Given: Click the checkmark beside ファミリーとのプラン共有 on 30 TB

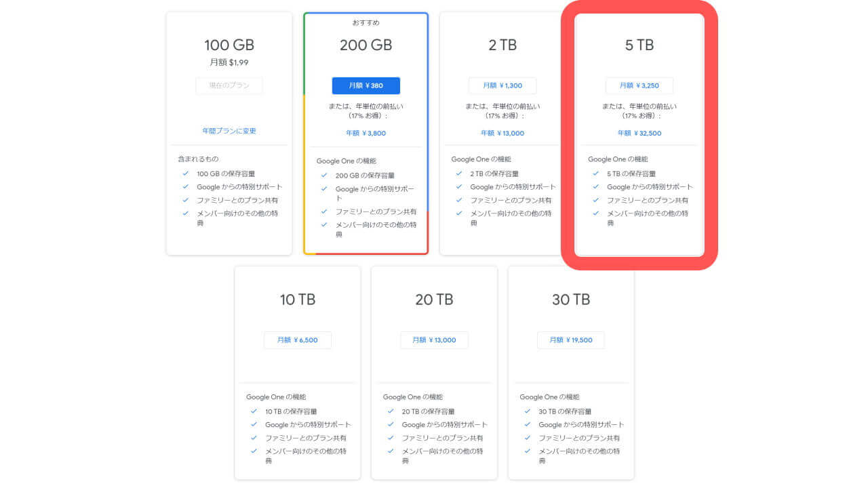Looking at the screenshot, I should click(x=528, y=438).
